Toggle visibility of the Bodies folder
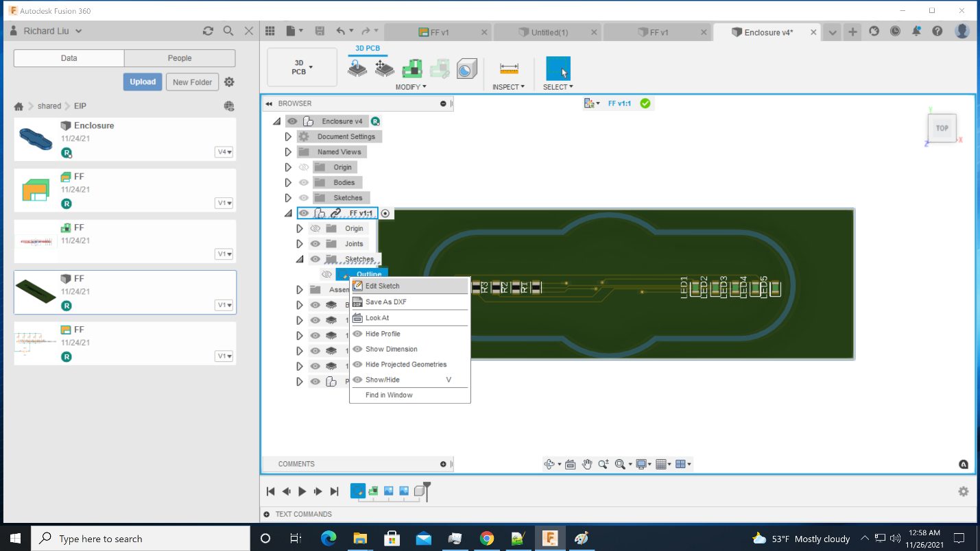The width and height of the screenshot is (980, 551). pos(303,182)
